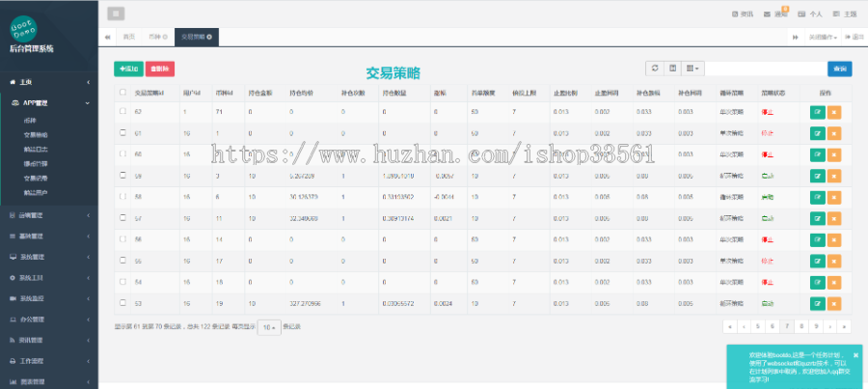Edit strategy row with ID 57
Viewport: 868px width, 389px height.
pyautogui.click(x=817, y=219)
